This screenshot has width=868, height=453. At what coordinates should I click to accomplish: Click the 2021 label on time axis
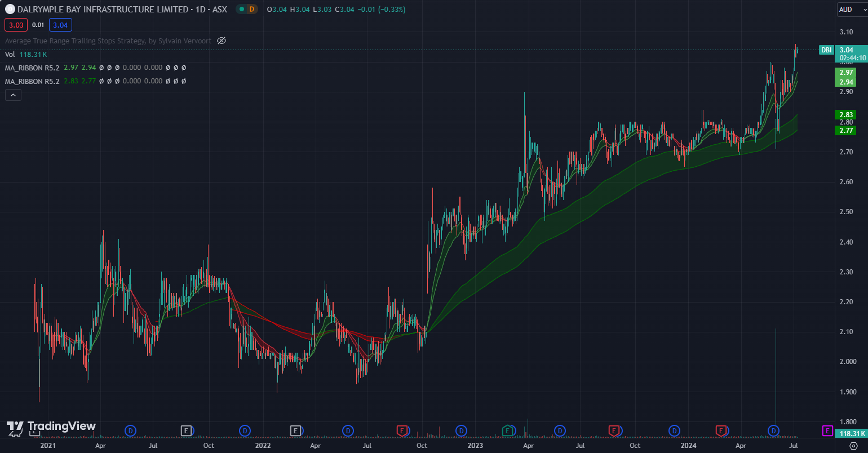(48, 446)
